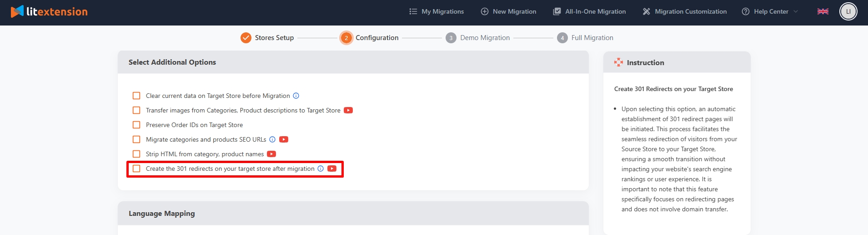Click the Instruction panel icon
The height and width of the screenshot is (235, 868).
[618, 62]
